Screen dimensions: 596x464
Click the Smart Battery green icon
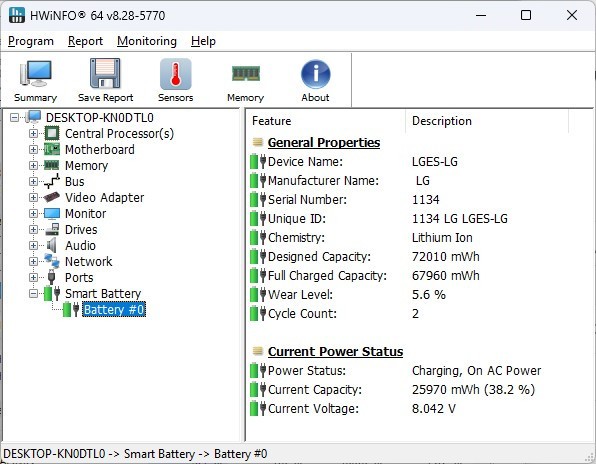click(52, 293)
